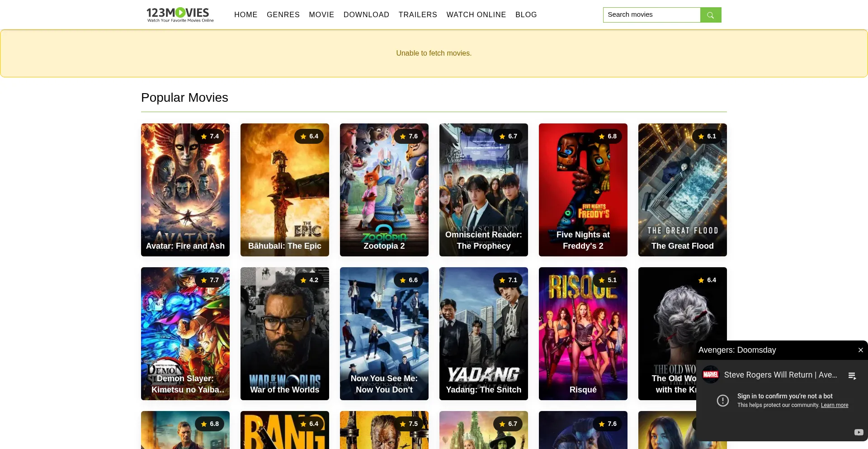
Task: Open the GENRES menu item
Action: [283, 14]
